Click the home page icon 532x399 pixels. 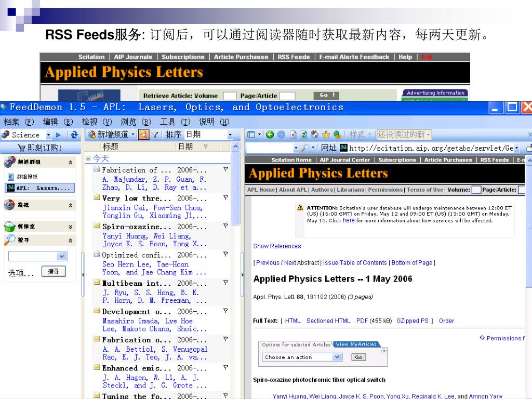(315, 135)
